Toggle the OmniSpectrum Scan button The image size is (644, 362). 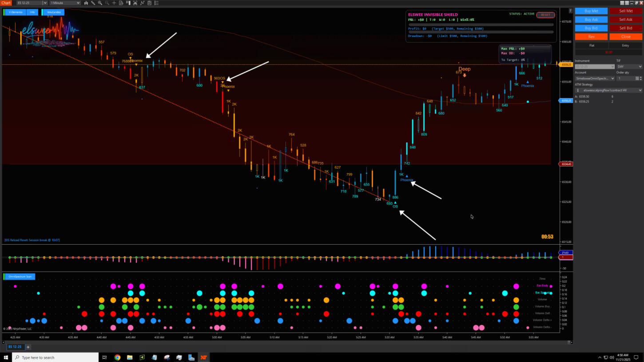click(20, 277)
